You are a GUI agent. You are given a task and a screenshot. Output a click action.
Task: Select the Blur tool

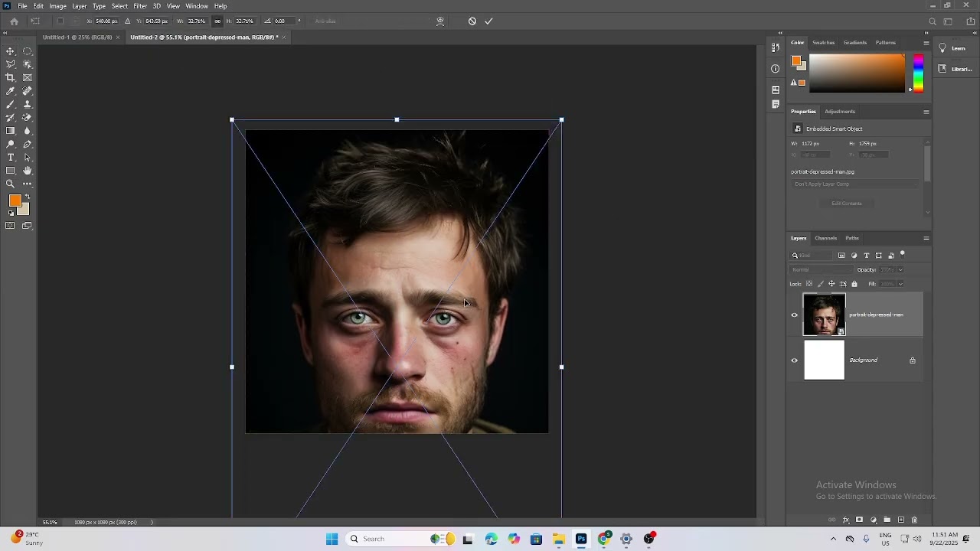point(28,131)
